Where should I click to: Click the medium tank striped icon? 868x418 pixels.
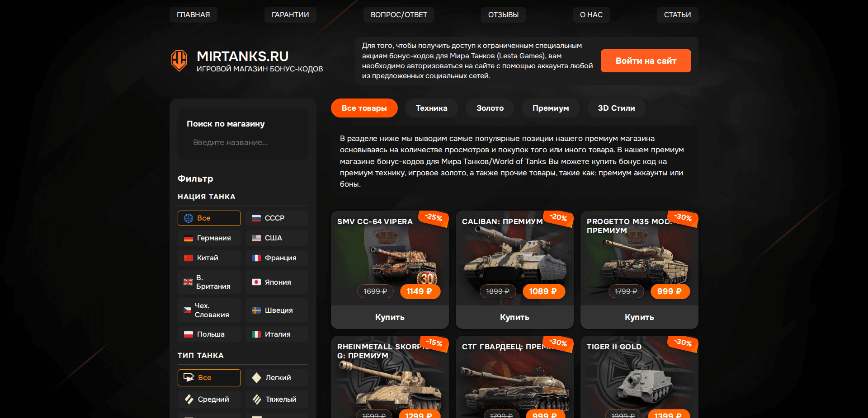[189, 399]
